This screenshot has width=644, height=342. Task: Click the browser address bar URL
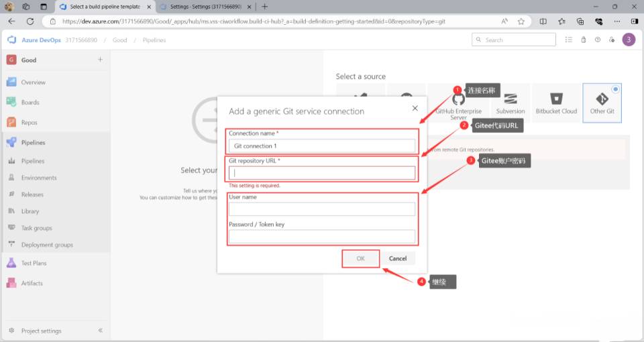[254, 21]
